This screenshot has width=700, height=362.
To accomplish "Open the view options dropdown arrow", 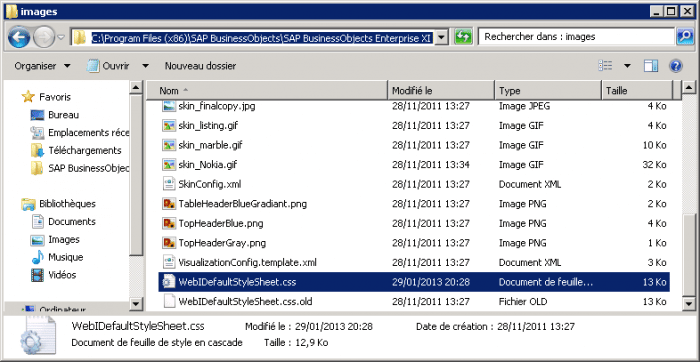I will point(627,66).
